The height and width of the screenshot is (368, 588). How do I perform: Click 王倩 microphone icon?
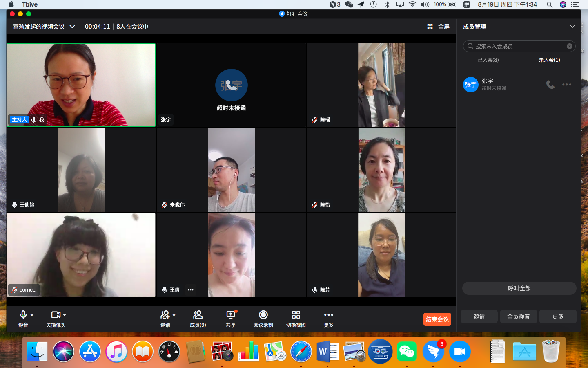(x=165, y=290)
